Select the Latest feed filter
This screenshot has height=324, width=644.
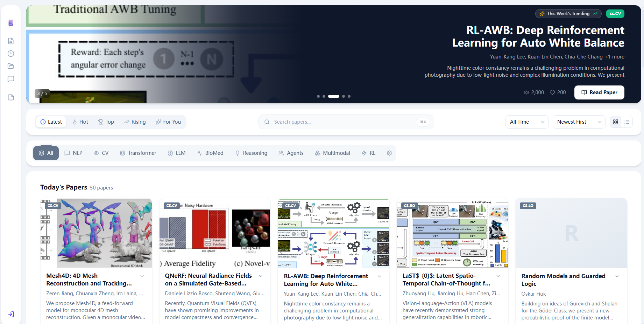51,122
